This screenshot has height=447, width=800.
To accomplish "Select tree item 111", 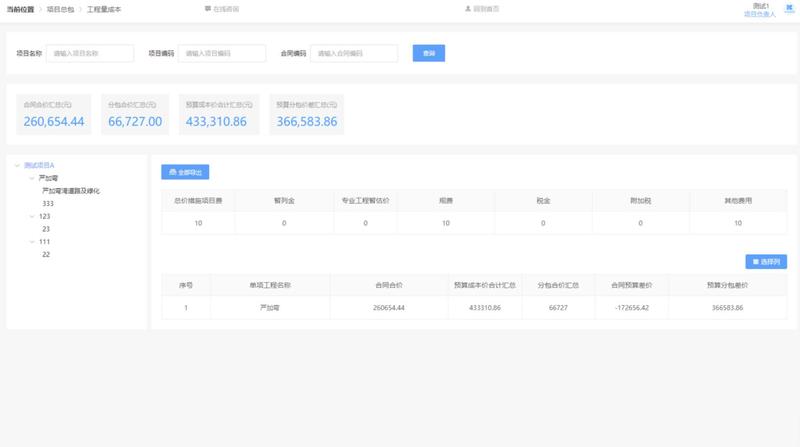I will [44, 242].
